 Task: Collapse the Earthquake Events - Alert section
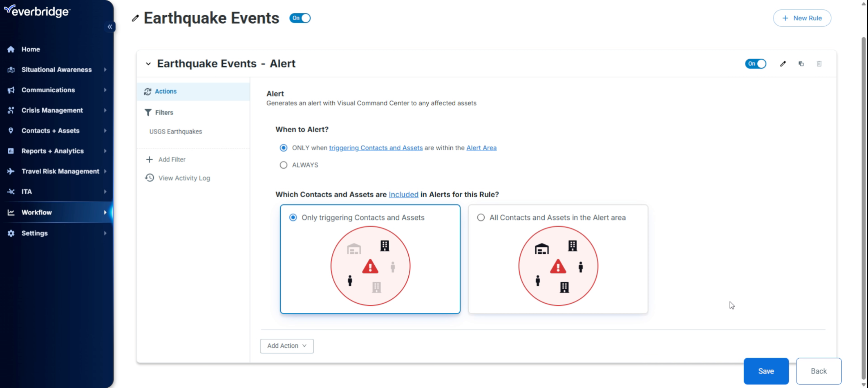148,63
